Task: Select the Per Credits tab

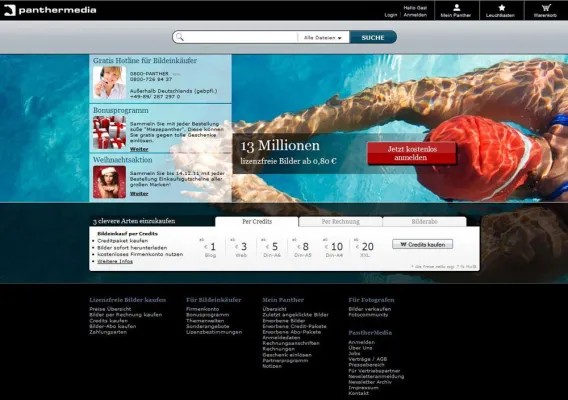Action: pos(257,221)
